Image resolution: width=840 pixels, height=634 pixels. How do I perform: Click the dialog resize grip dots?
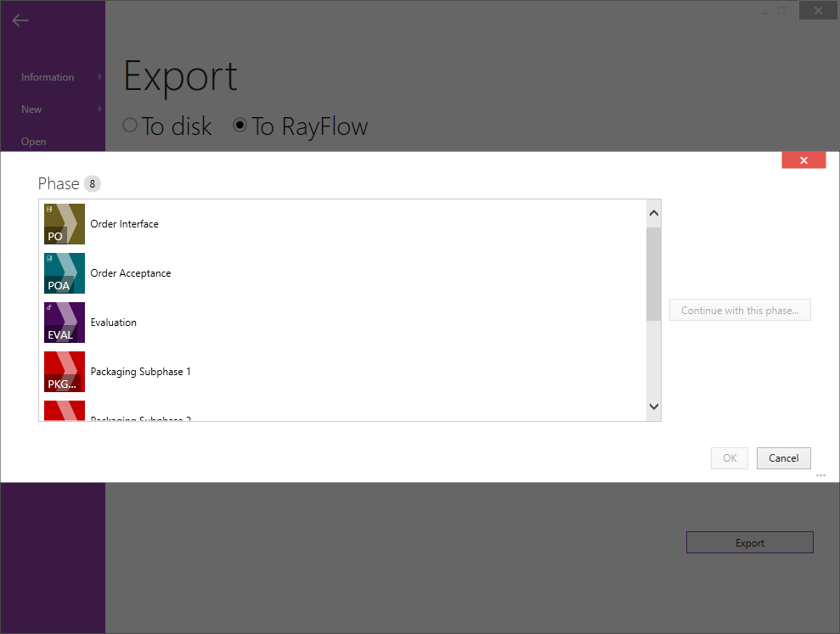820,475
